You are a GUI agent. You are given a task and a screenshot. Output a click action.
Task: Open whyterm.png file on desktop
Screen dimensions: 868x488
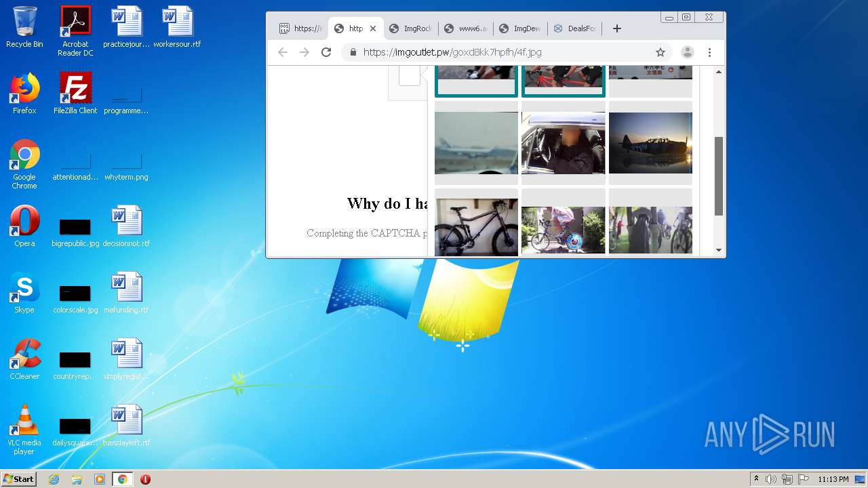tap(126, 168)
